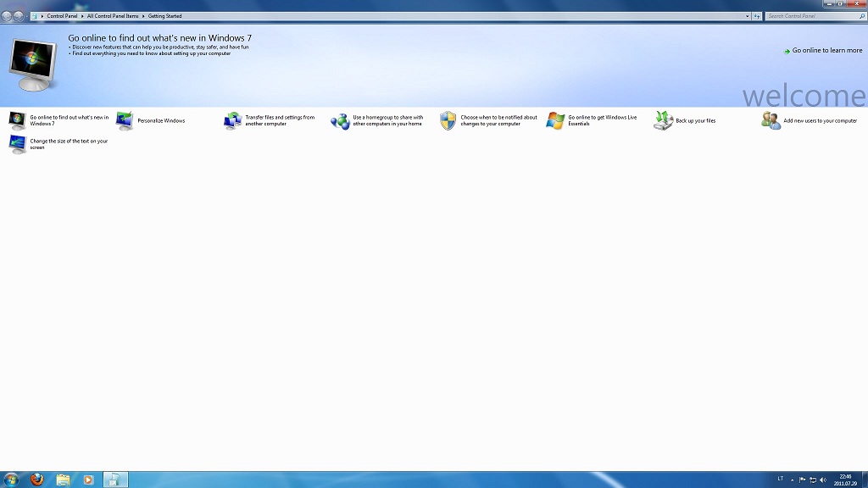Open Windows Media Player from taskbar
The width and height of the screenshot is (868, 488).
coord(87,480)
